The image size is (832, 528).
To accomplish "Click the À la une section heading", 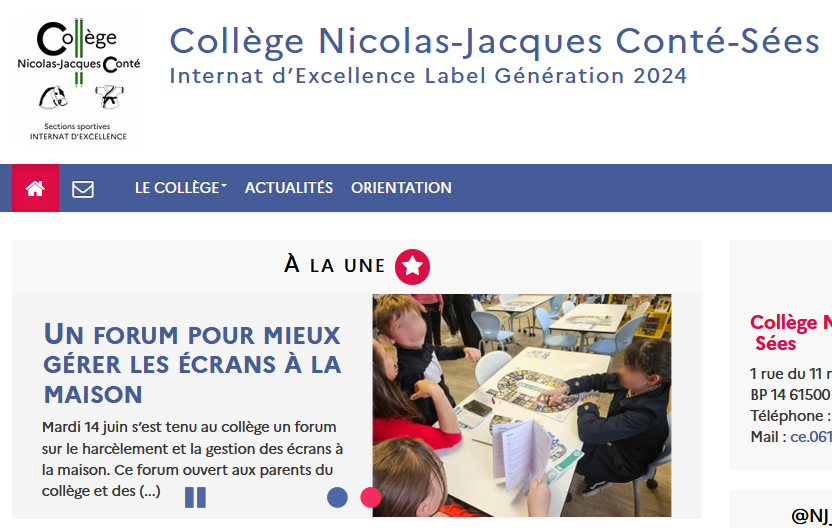I will (334, 266).
